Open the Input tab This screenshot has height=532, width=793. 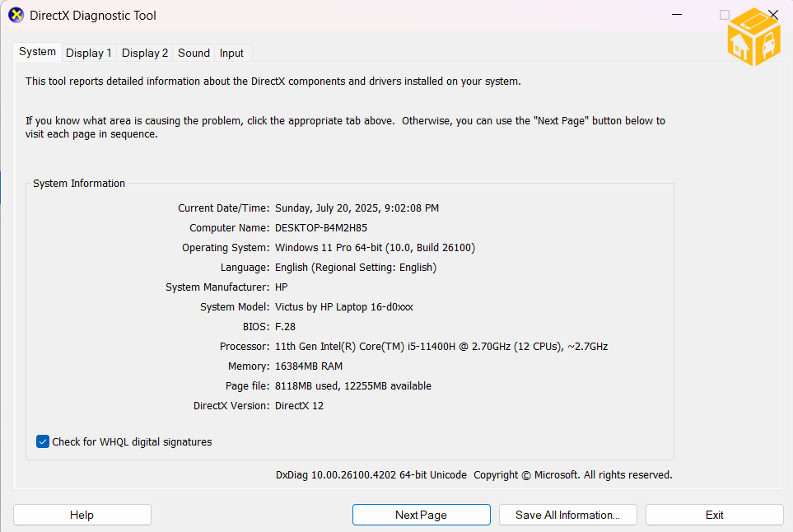tap(231, 53)
